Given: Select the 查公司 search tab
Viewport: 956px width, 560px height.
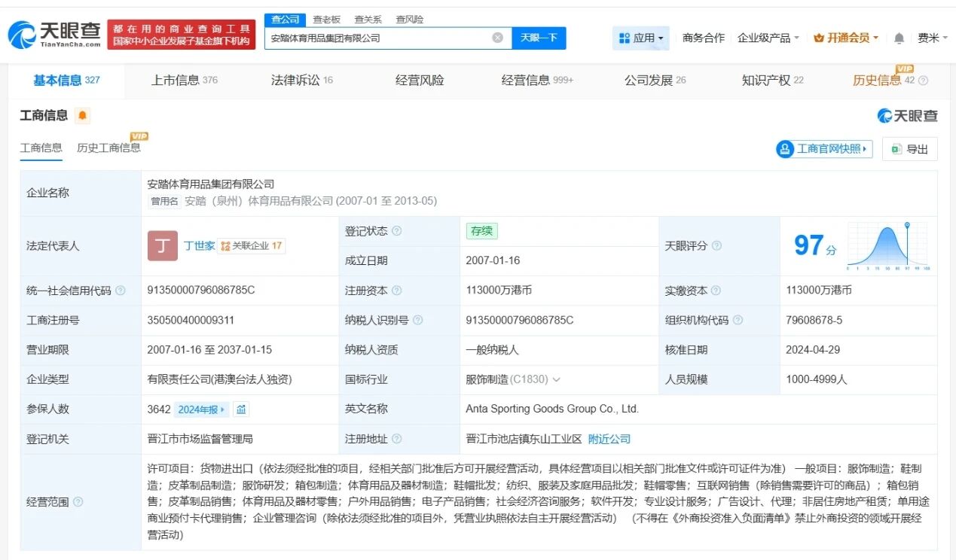Looking at the screenshot, I should tap(286, 19).
